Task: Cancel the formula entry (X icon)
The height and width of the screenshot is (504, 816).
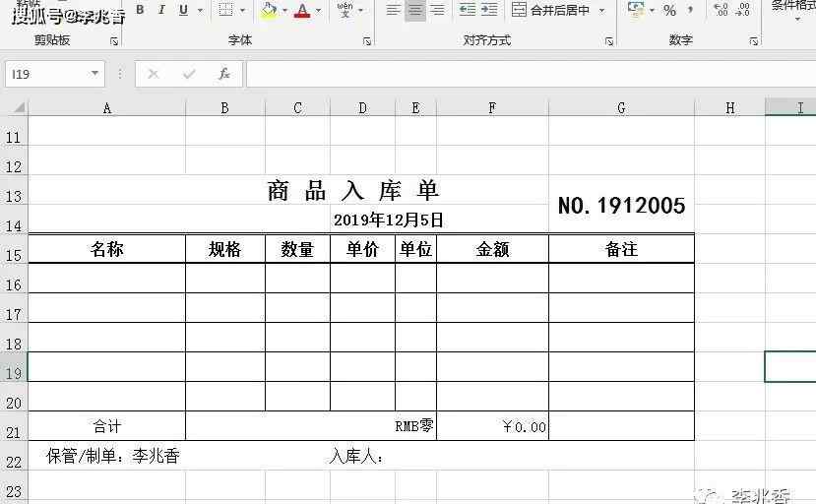Action: (153, 74)
